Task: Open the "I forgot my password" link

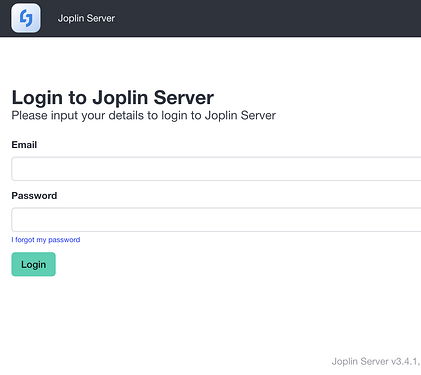Action: tap(46, 240)
